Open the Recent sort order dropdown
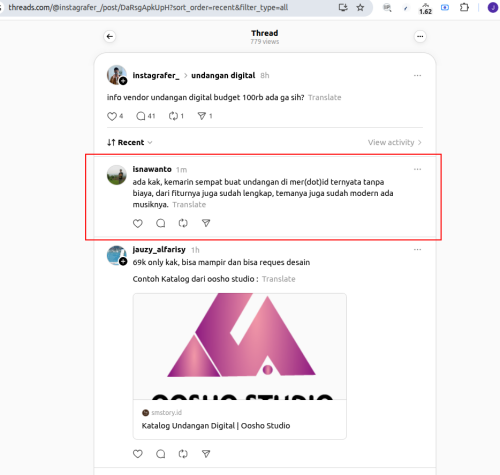The width and height of the screenshot is (500, 475). (130, 142)
